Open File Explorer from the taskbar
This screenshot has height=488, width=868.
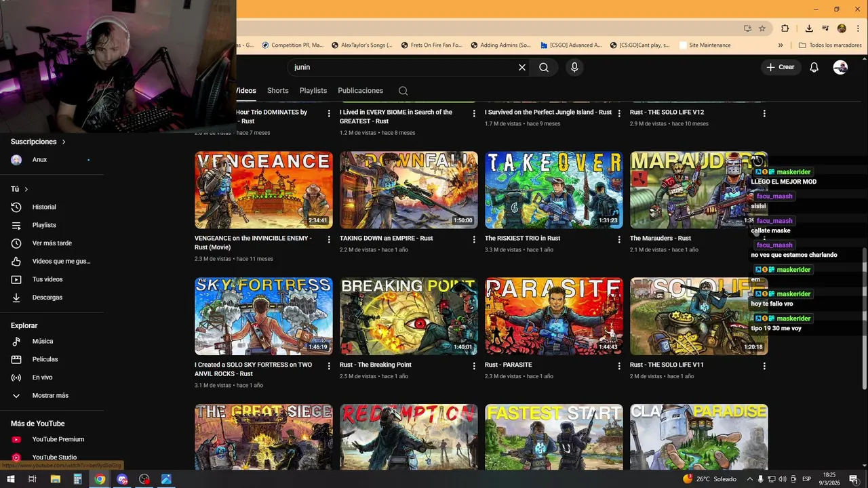[55, 479]
